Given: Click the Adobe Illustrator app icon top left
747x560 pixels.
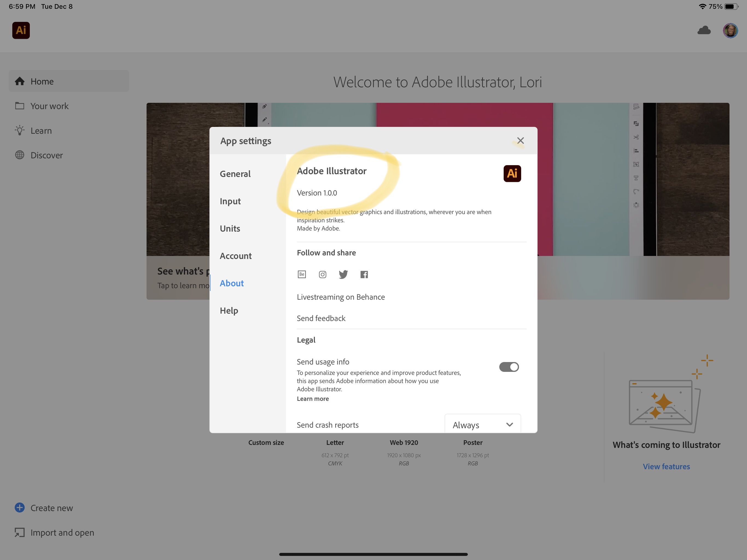Looking at the screenshot, I should [21, 30].
